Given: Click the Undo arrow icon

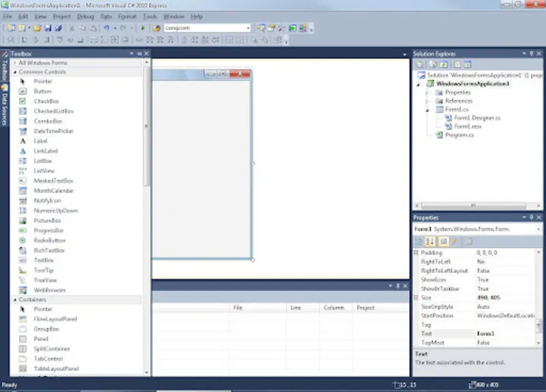Looking at the screenshot, I should pos(106,28).
